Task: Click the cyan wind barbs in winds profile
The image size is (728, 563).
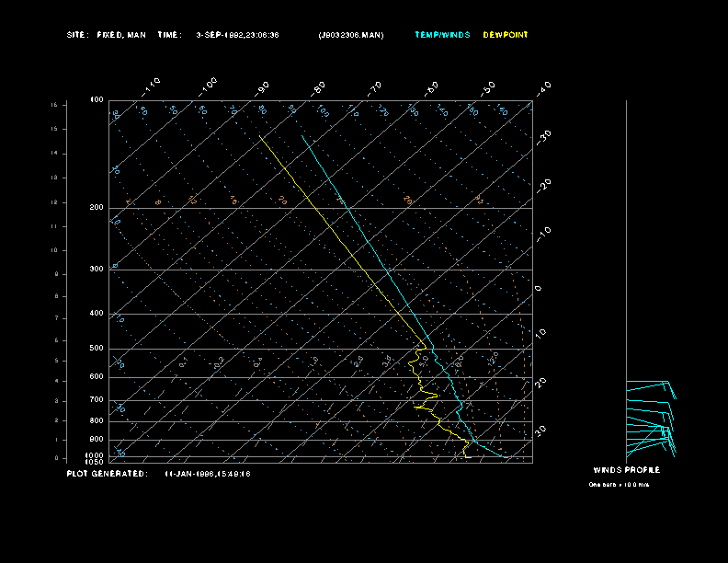Action: (651, 418)
